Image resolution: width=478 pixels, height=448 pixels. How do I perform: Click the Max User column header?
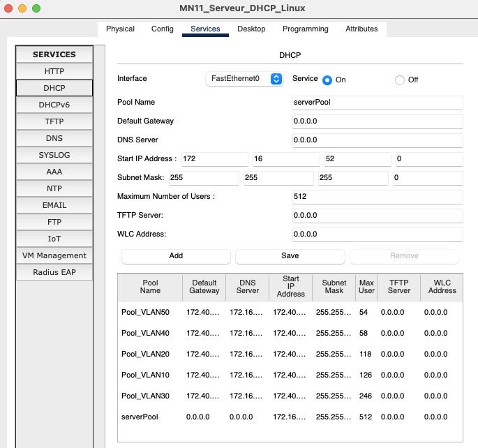366,287
